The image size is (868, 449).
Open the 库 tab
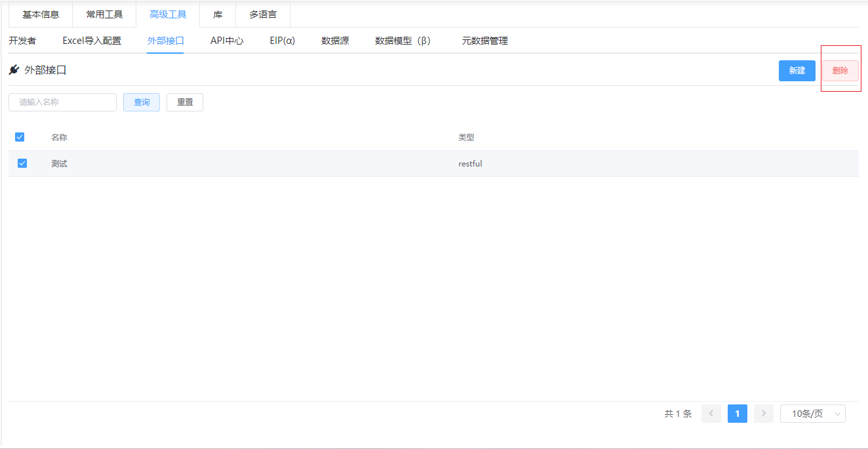pos(218,14)
